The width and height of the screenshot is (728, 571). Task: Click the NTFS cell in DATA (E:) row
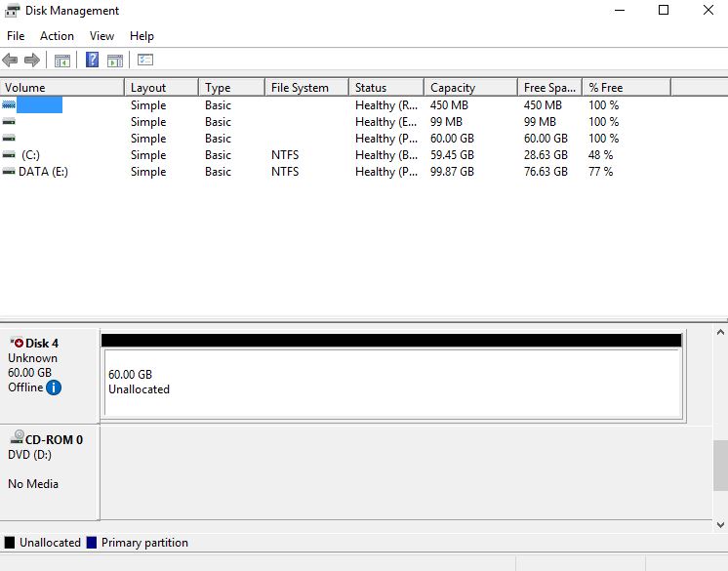285,172
